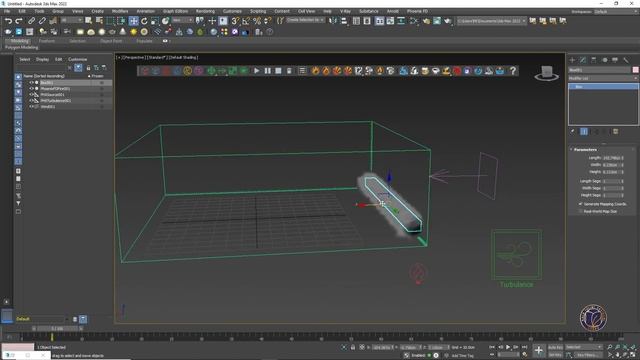
Task: Open the Rendering menu
Action: 205,11
